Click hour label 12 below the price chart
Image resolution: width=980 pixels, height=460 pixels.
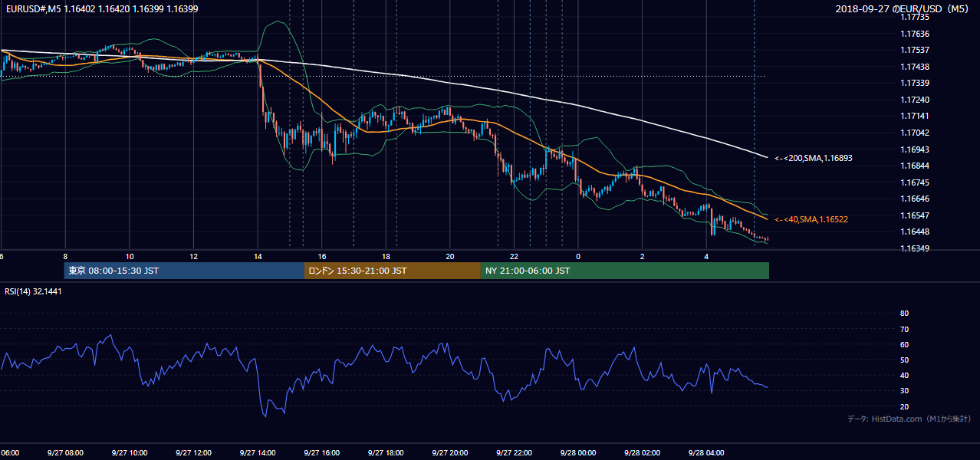(193, 256)
